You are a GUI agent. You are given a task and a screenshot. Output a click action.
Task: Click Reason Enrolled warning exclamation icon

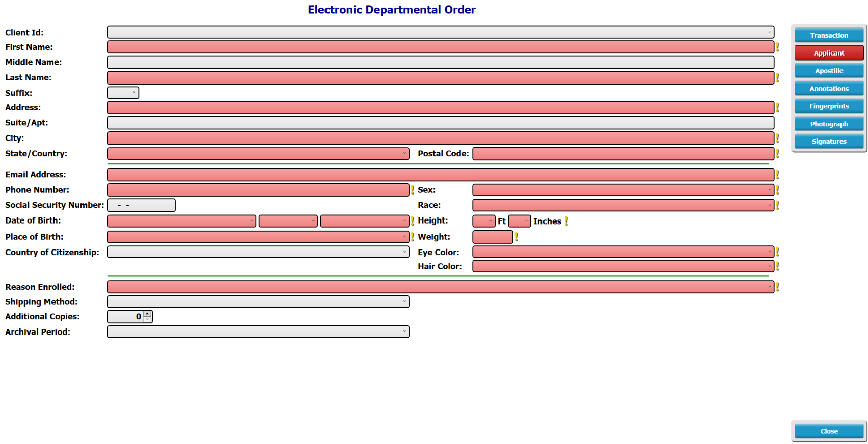point(777,287)
